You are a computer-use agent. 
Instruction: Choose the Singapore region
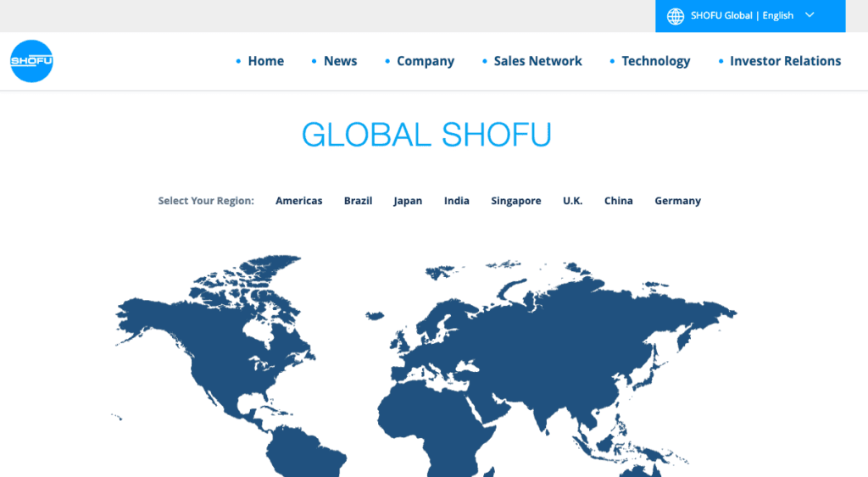[x=516, y=202]
